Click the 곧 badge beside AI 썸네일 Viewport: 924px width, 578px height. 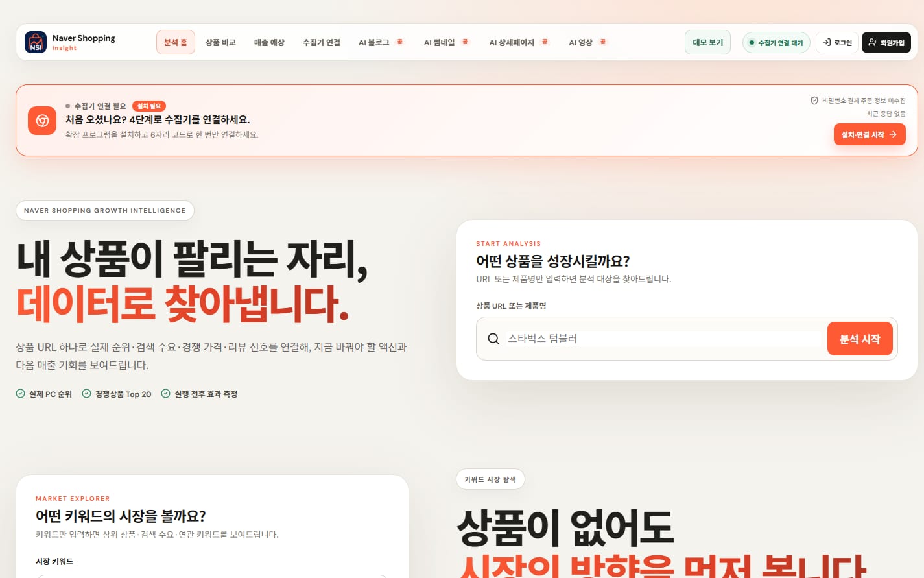pos(465,42)
